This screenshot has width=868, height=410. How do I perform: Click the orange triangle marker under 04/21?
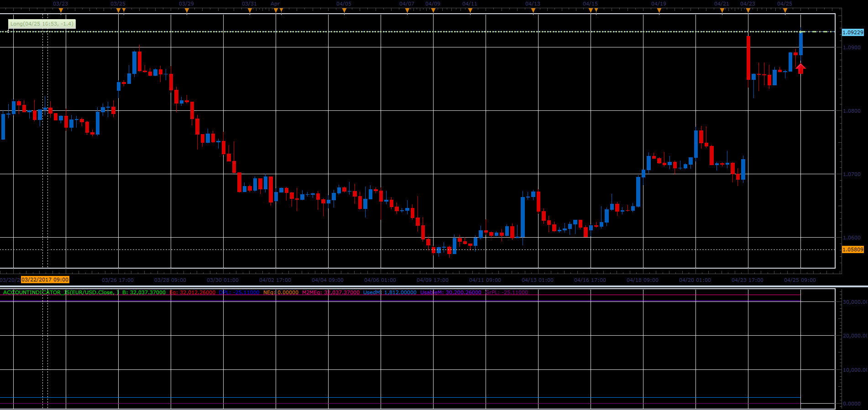click(x=722, y=10)
